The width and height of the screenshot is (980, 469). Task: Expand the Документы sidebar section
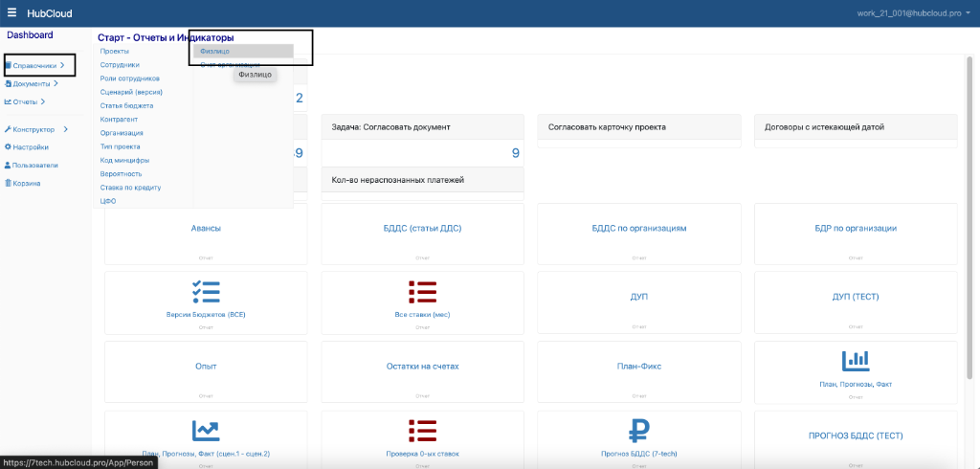(x=33, y=84)
